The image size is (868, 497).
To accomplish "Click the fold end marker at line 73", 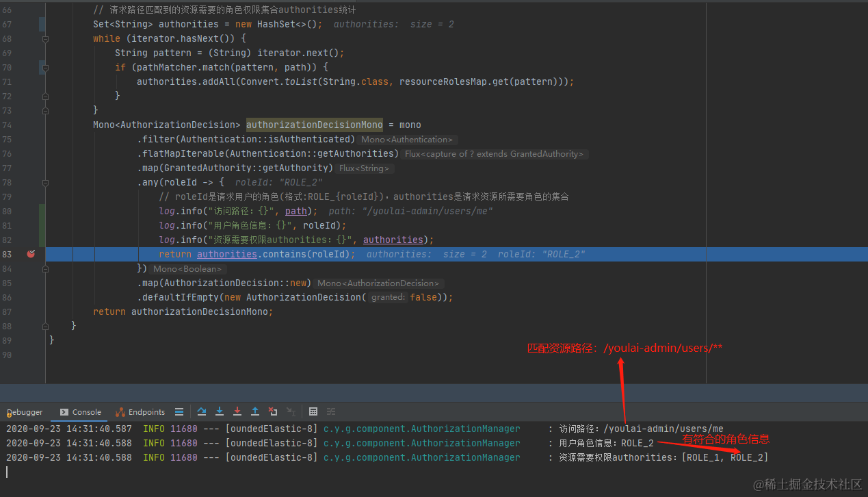I will click(45, 110).
